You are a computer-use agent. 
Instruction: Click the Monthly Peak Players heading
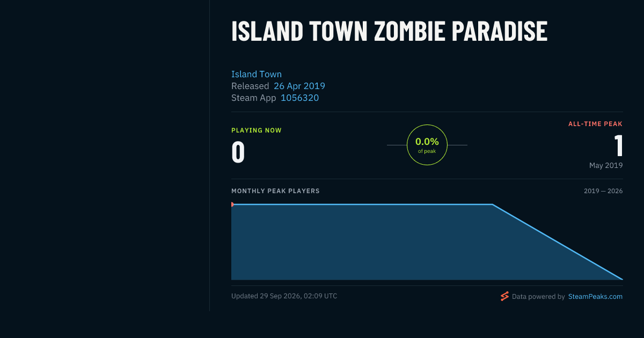point(275,191)
